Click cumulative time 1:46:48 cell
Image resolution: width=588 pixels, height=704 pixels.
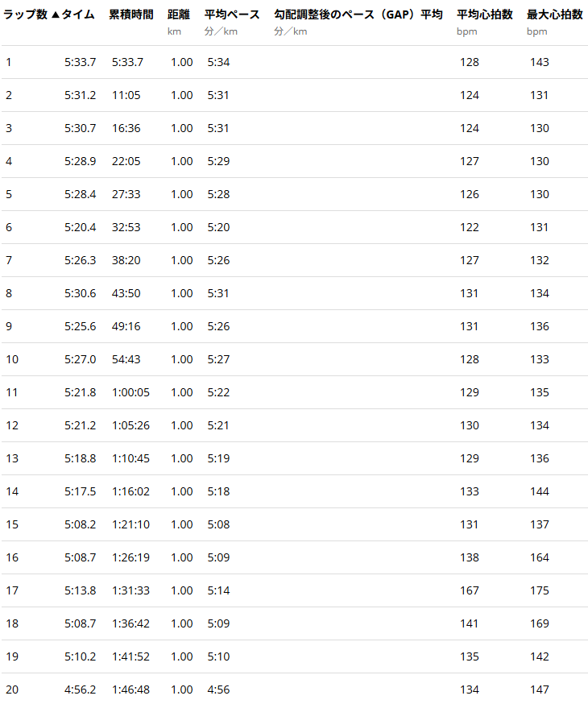(x=130, y=690)
